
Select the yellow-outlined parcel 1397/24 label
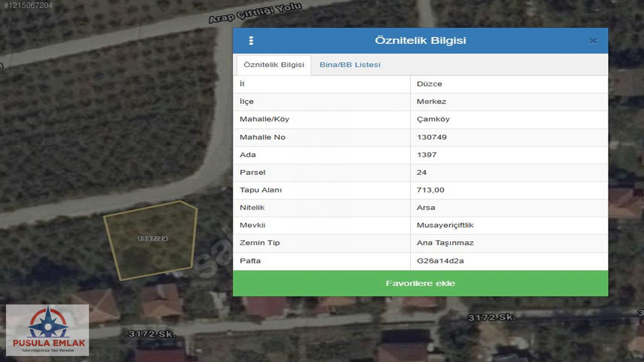click(x=153, y=239)
